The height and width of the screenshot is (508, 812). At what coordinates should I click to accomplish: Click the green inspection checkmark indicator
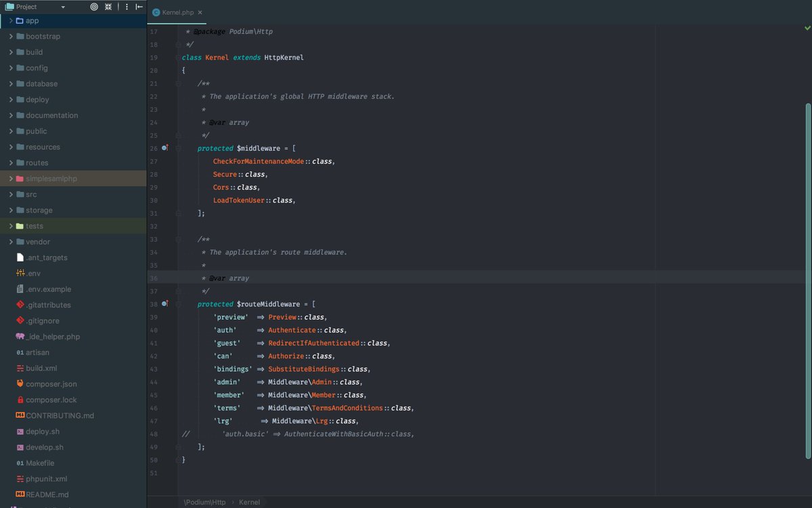[x=807, y=28]
